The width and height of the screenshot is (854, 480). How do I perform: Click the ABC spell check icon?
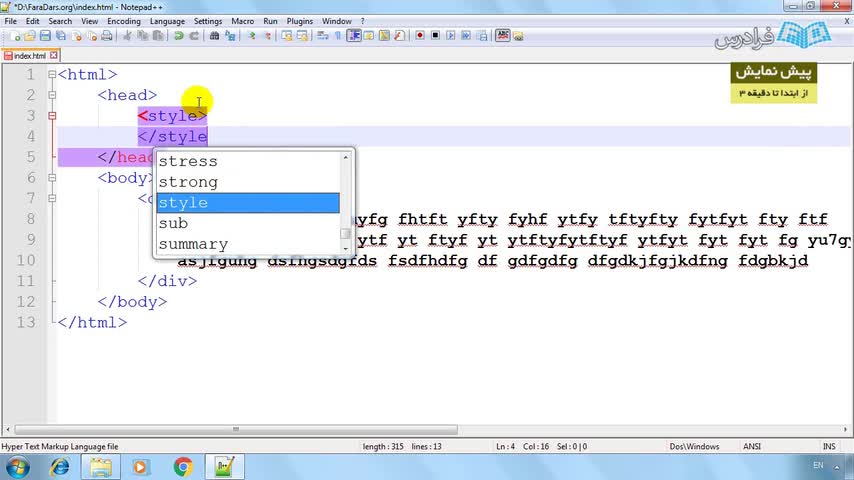coord(502,36)
